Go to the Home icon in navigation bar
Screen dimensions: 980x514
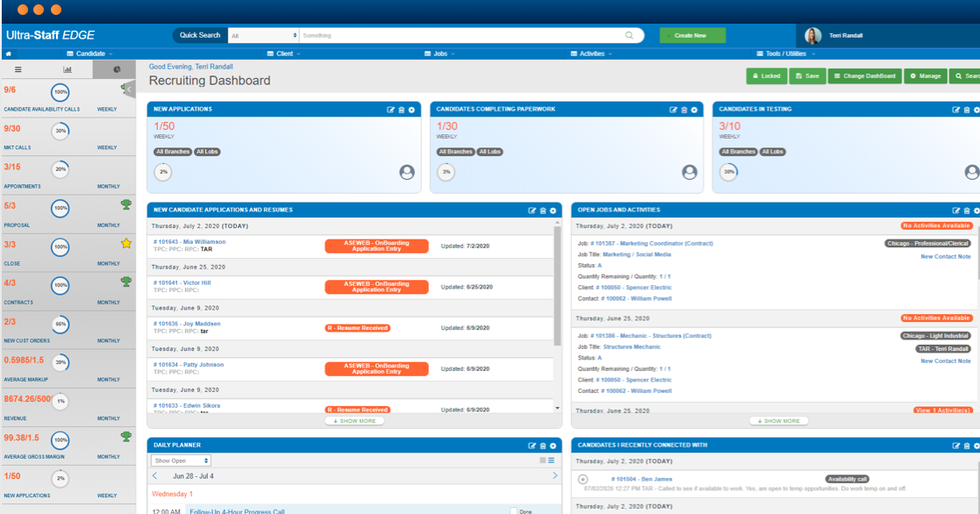[x=8, y=54]
